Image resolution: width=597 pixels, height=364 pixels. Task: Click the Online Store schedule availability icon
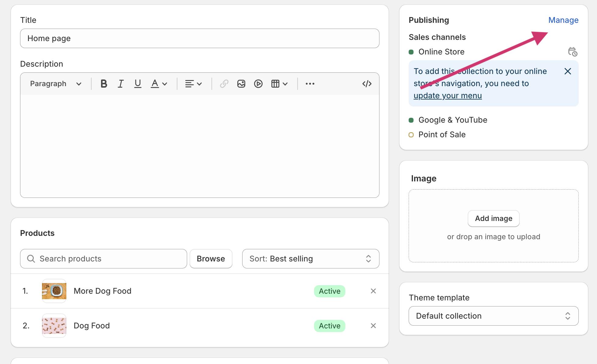(x=573, y=52)
